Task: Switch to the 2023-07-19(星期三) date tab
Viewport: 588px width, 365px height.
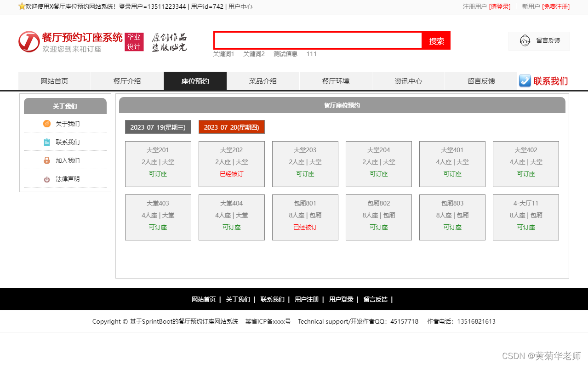Action: 158,127
